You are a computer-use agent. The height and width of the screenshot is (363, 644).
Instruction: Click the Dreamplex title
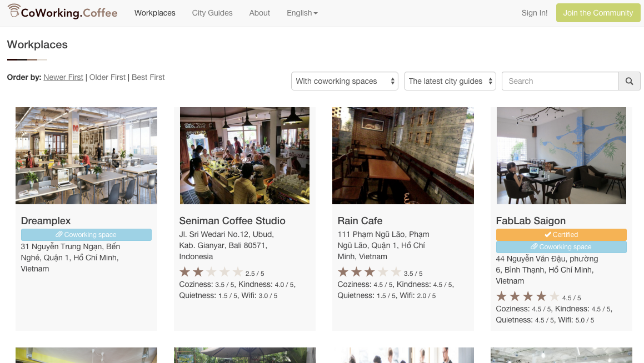click(x=46, y=221)
